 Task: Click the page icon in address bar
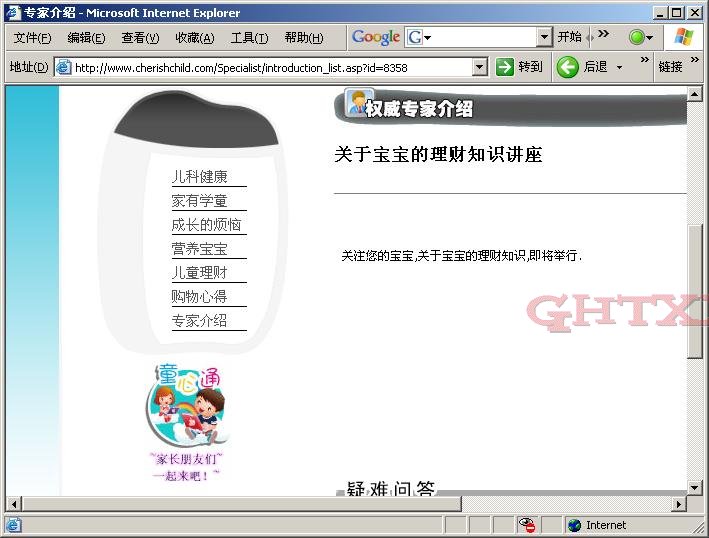[x=63, y=67]
